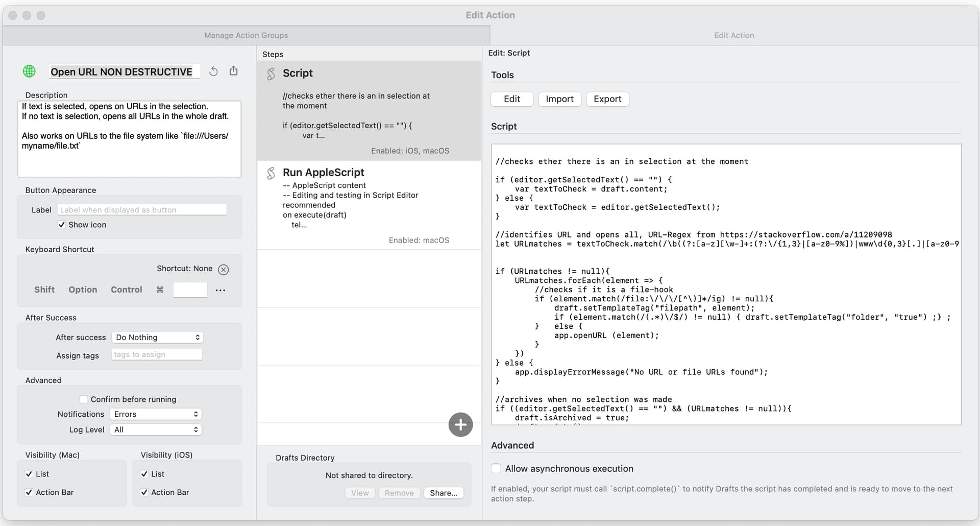This screenshot has width=980, height=526.
Task: Select the Script step in the Steps list
Action: pos(369,111)
